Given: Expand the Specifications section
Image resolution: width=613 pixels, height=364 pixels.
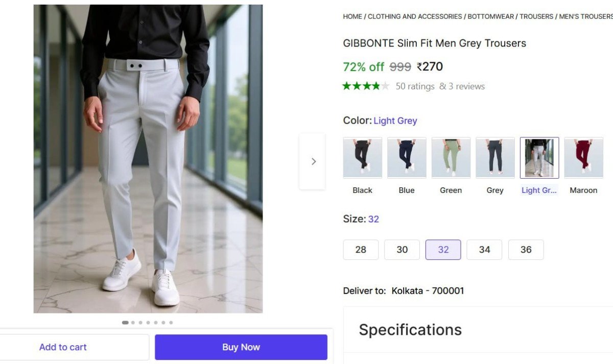Looking at the screenshot, I should 409,330.
